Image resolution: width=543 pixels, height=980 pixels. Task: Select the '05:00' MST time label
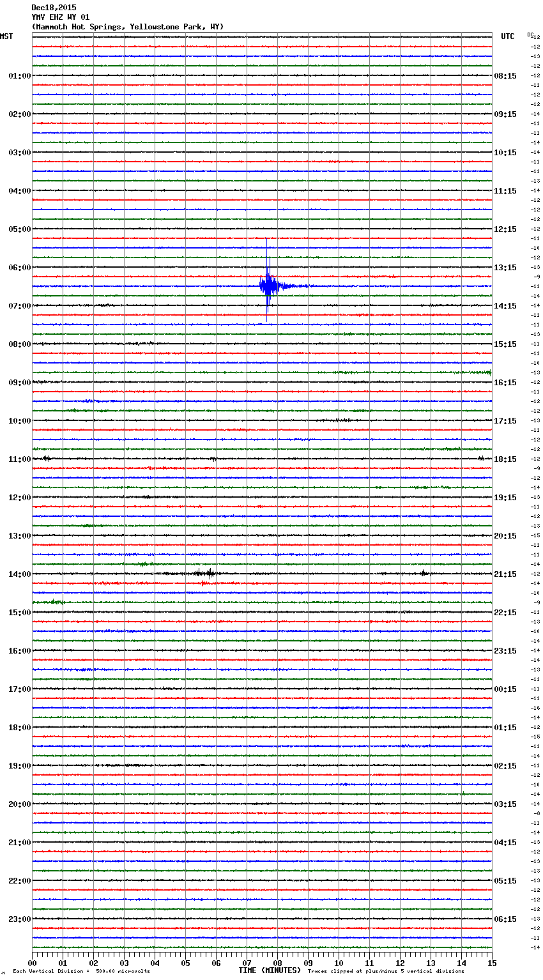[20, 229]
